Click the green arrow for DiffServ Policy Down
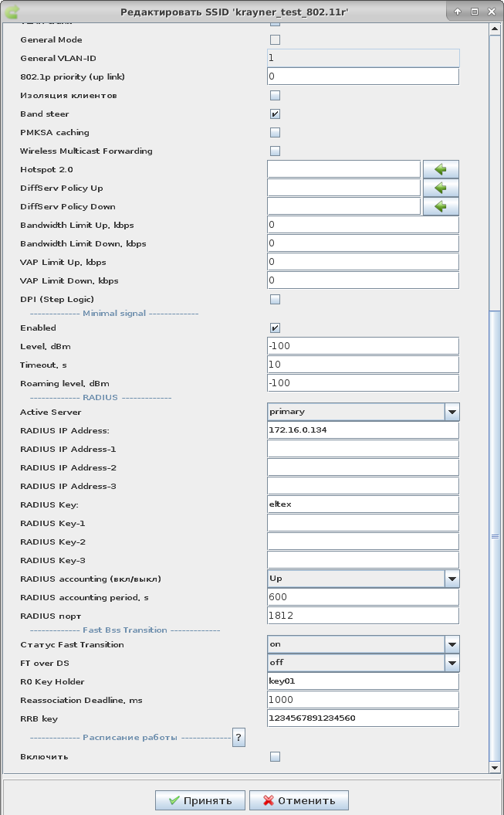This screenshot has width=504, height=815. coord(441,206)
